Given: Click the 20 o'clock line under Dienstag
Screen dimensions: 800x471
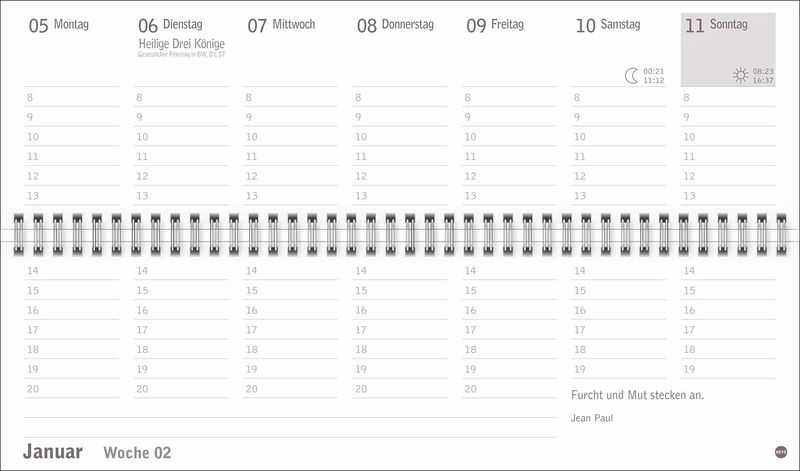Looking at the screenshot, I should click(x=181, y=389).
